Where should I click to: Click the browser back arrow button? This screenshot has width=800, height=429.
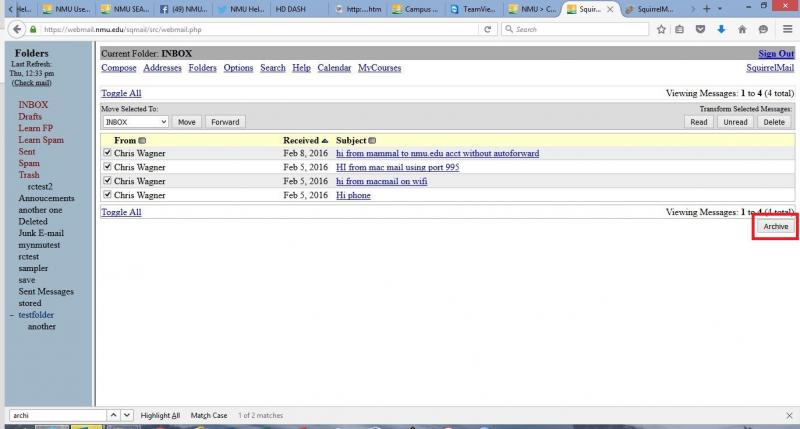click(x=17, y=30)
